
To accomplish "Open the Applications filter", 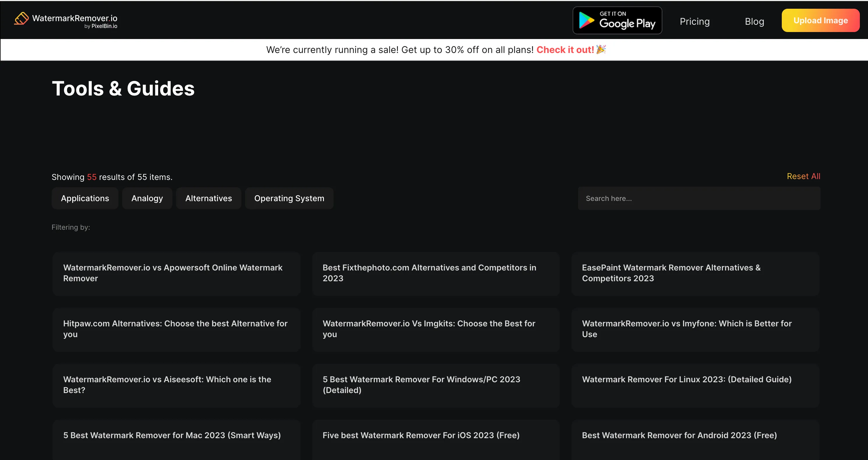I will 84,198.
